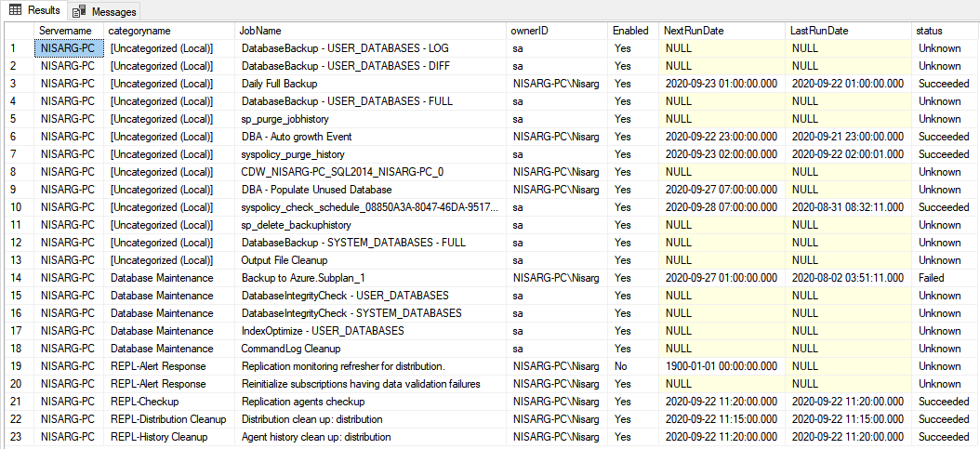Click the Enabled column header
Viewport: 980px width, 449px height.
click(630, 31)
